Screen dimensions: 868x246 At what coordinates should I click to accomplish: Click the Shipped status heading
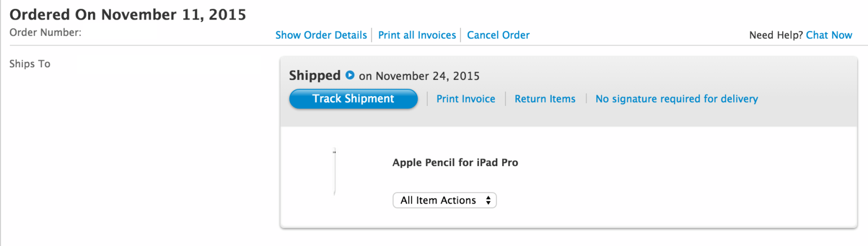(315, 75)
